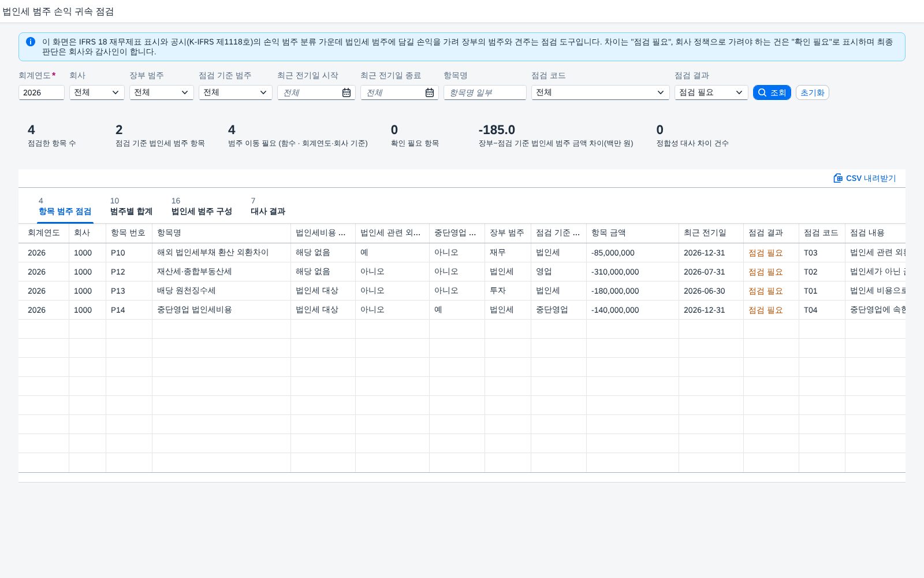This screenshot has height=578, width=924.
Task: Click the 중단영업 법인세비용 item cell
Action: [221, 310]
